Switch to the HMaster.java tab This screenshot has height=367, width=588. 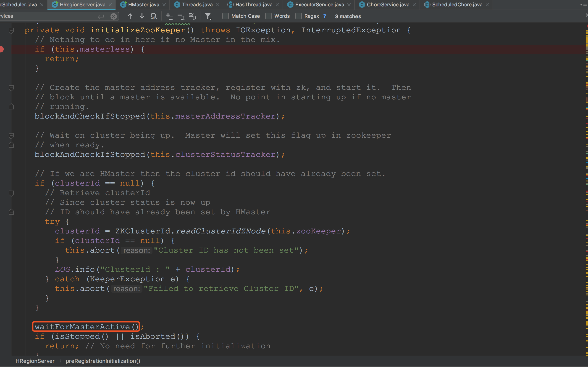click(143, 5)
